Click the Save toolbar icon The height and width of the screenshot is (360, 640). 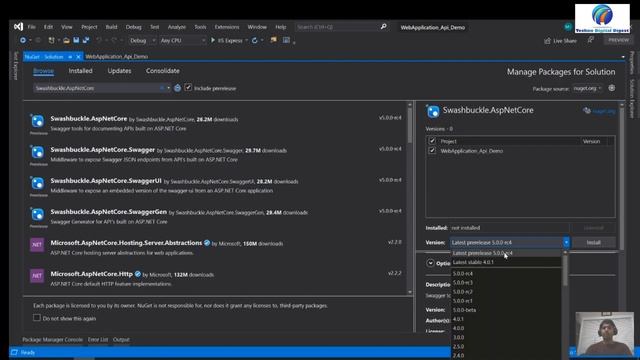[x=76, y=40]
